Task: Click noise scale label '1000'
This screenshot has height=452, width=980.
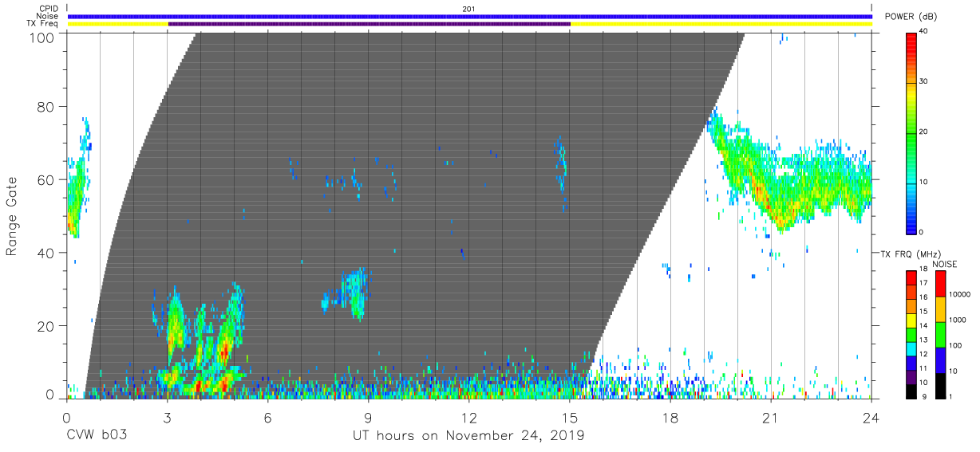Action: 956,320
